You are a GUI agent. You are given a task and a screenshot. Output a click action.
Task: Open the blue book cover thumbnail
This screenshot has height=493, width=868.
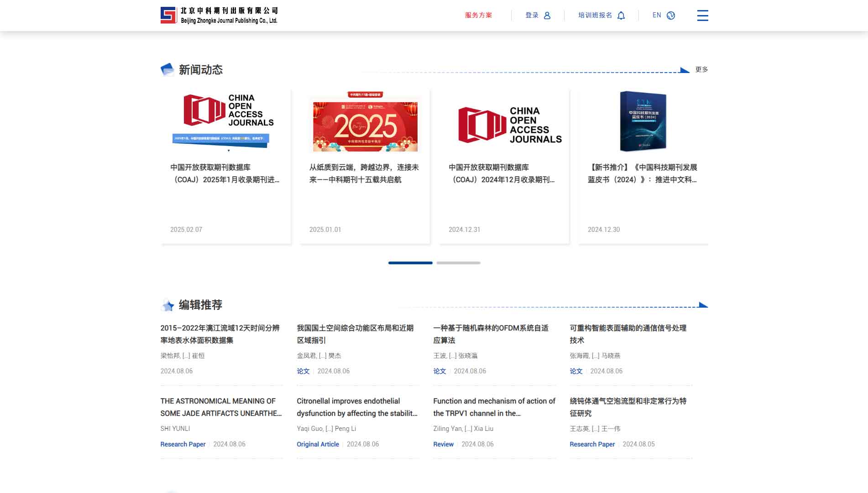click(x=643, y=121)
